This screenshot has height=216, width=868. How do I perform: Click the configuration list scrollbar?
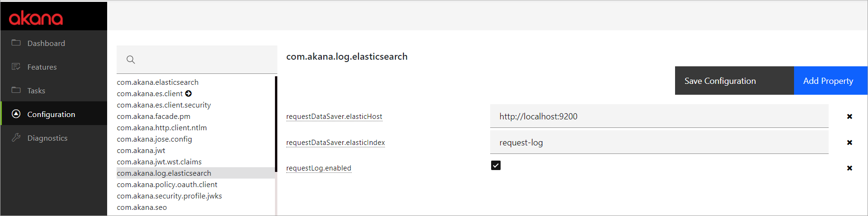pos(276,124)
